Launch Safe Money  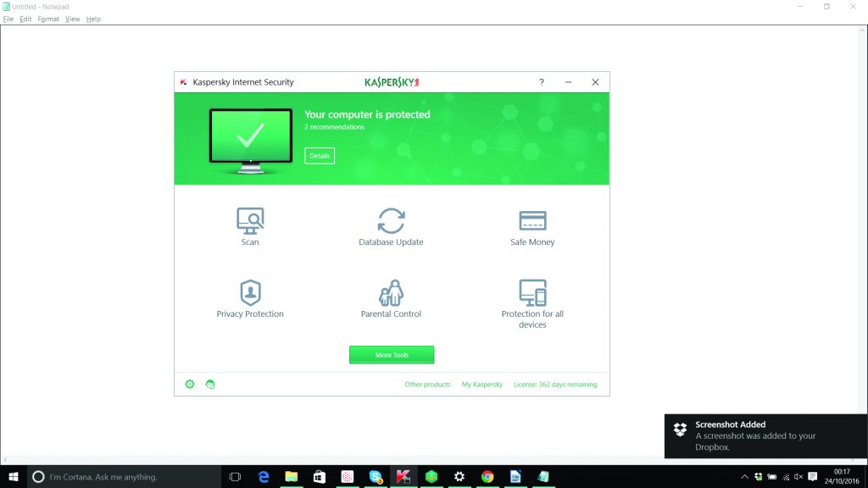[532, 227]
